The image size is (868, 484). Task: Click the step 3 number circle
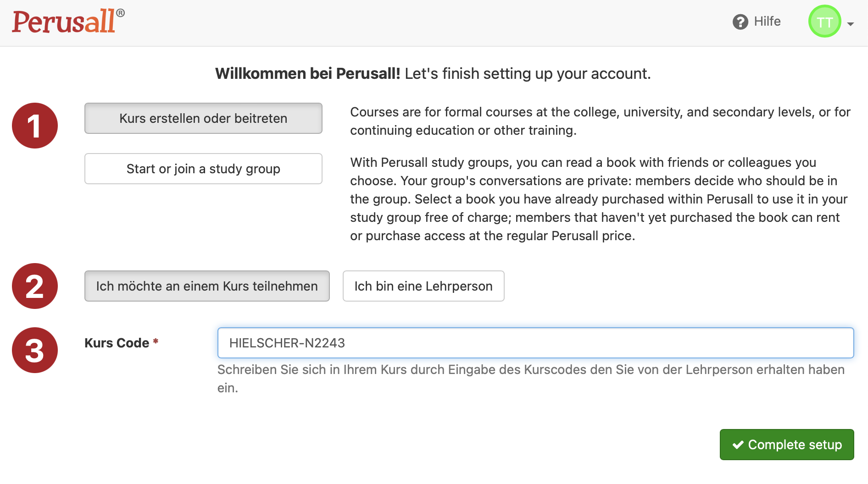tap(35, 350)
